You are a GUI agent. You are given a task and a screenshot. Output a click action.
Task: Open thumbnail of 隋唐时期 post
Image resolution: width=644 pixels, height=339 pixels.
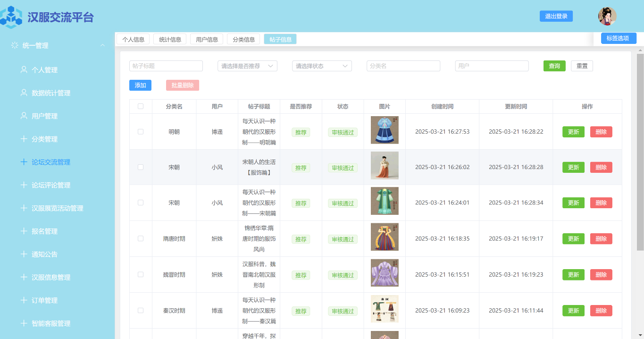pos(385,237)
